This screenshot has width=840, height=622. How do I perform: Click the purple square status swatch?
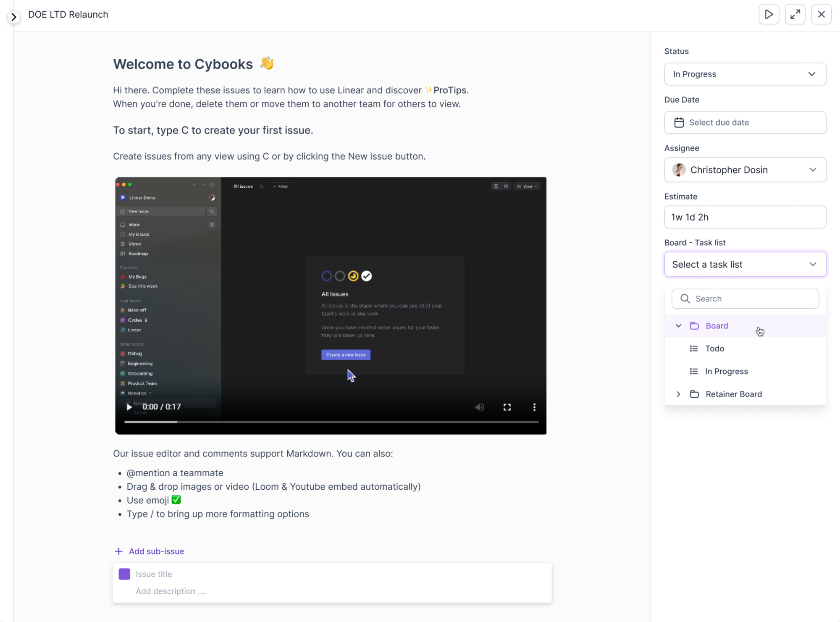click(124, 574)
